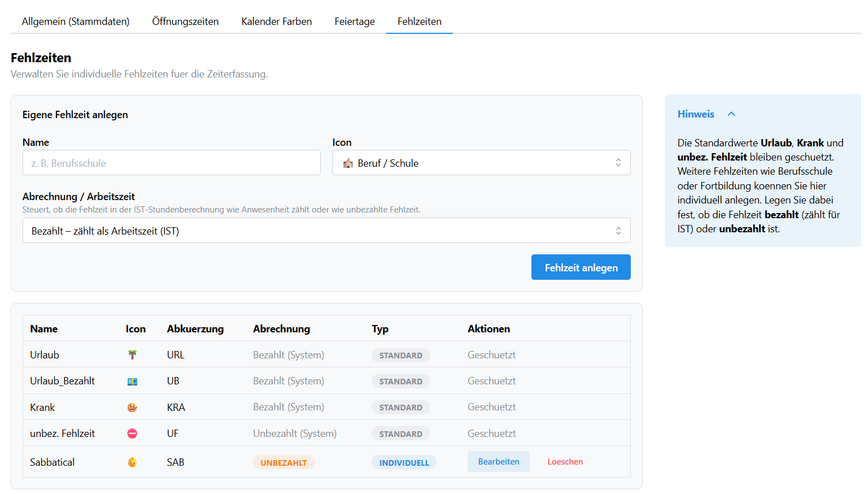
Task: Click the palm tree icon for Urlaub
Action: click(132, 355)
